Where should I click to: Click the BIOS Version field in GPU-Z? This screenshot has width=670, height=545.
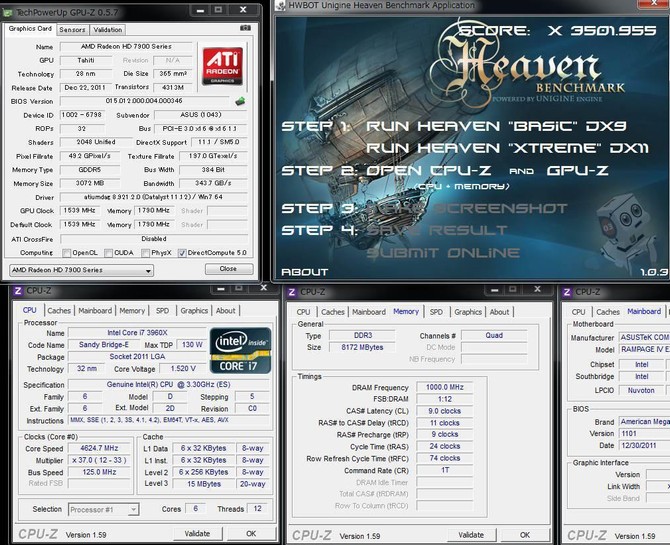[x=144, y=101]
